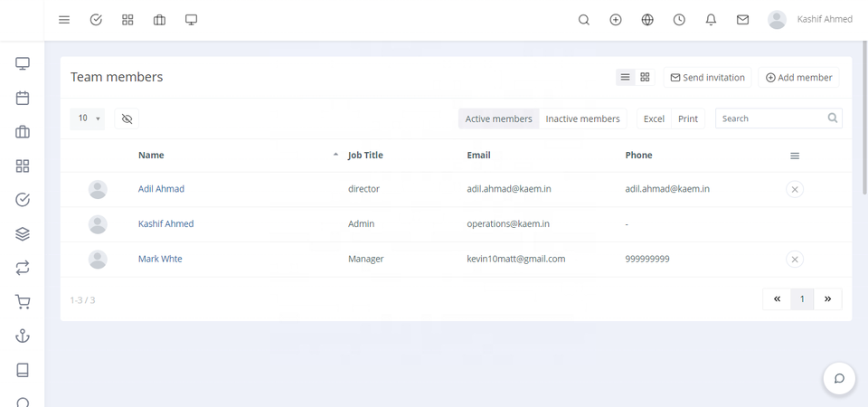868x407 pixels.
Task: Expand the Kashif Ahmed user menu
Action: [x=810, y=19]
